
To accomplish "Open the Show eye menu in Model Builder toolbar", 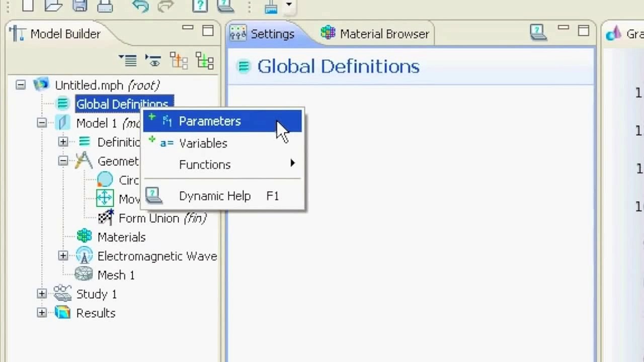I will pyautogui.click(x=153, y=60).
